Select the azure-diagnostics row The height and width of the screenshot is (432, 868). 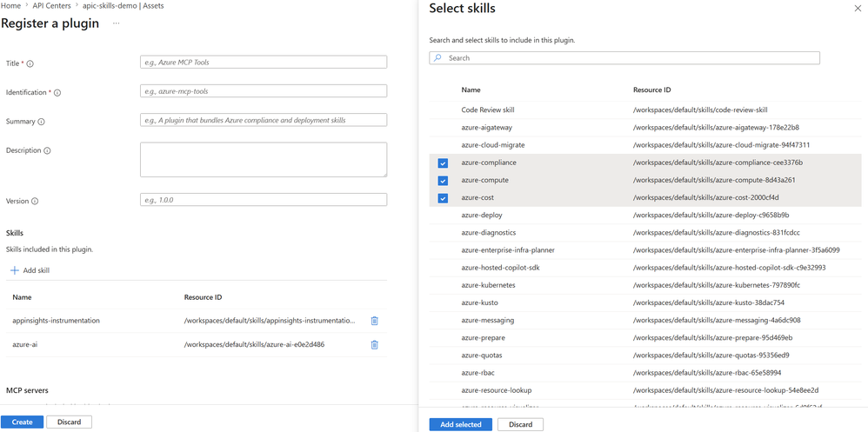645,233
